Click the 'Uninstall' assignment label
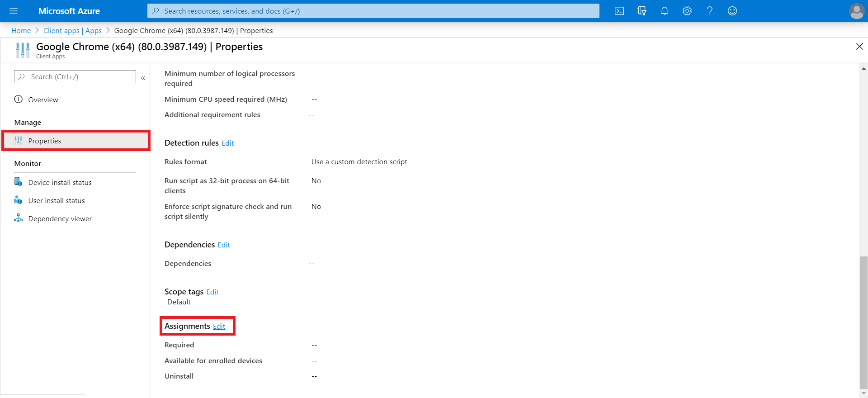The image size is (868, 398). click(x=179, y=376)
